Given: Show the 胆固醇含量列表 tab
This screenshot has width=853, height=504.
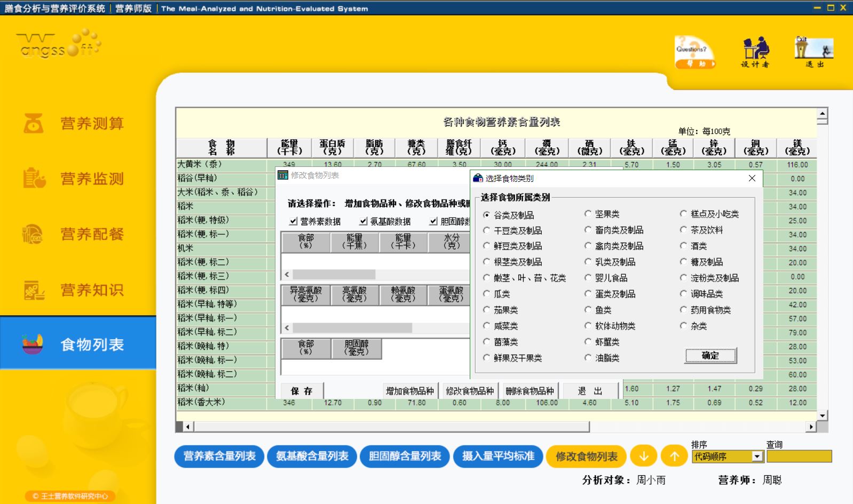Looking at the screenshot, I should coord(405,456).
